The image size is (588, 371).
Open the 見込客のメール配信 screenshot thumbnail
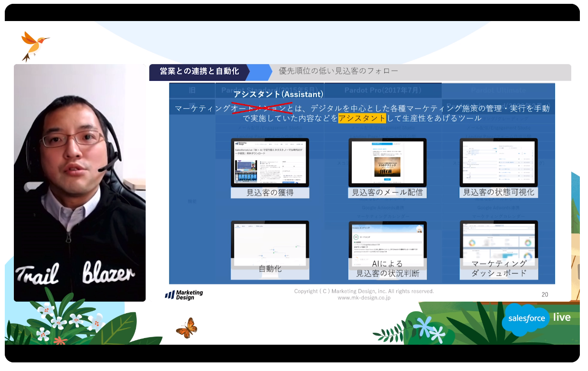pos(387,163)
